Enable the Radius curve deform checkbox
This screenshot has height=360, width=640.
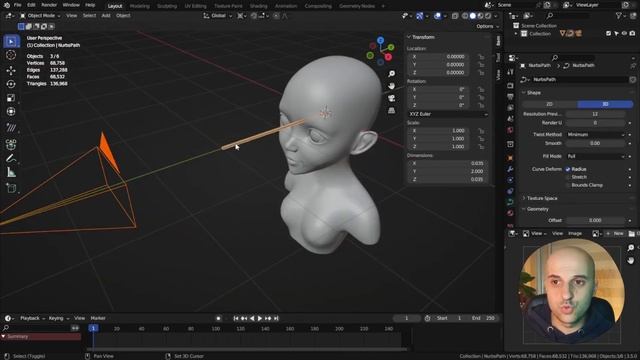(x=568, y=169)
